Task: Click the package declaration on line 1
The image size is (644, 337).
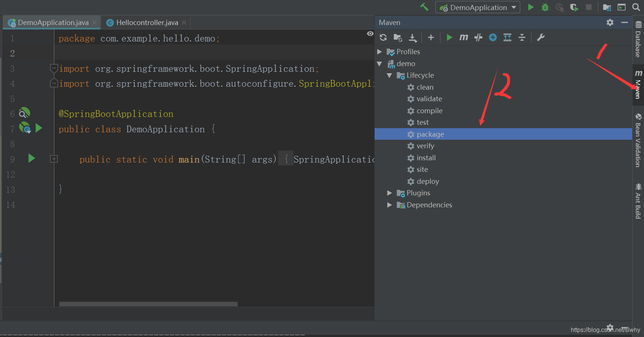Action: [x=139, y=38]
